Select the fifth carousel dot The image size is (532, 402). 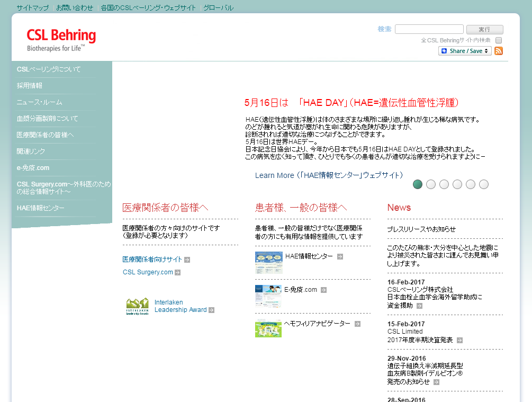(x=471, y=184)
